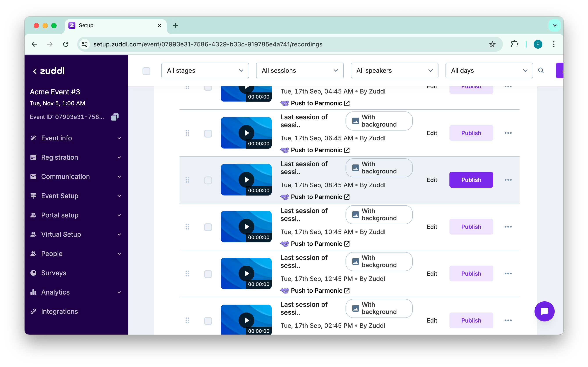Open Surveys in the sidebar
Image resolution: width=588 pixels, height=367 pixels.
[x=54, y=273]
